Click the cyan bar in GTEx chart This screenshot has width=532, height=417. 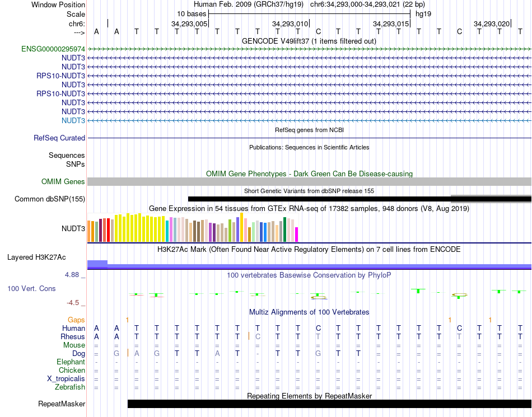point(167,231)
